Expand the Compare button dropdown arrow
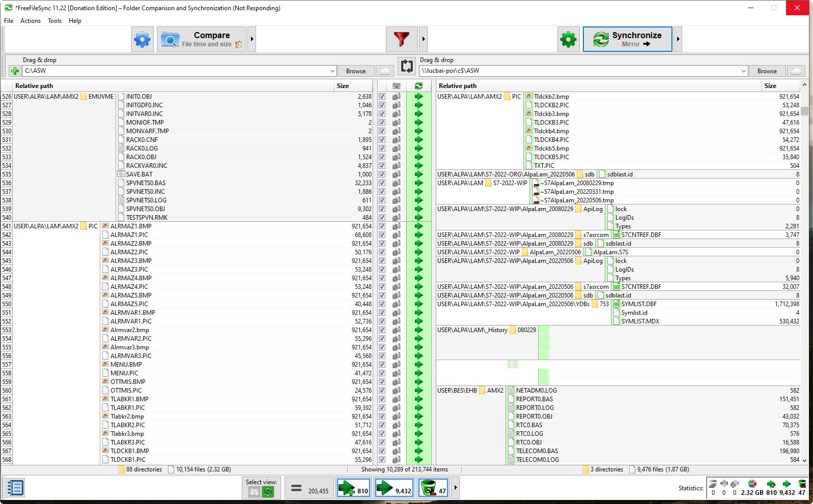813x504 pixels. click(x=251, y=39)
